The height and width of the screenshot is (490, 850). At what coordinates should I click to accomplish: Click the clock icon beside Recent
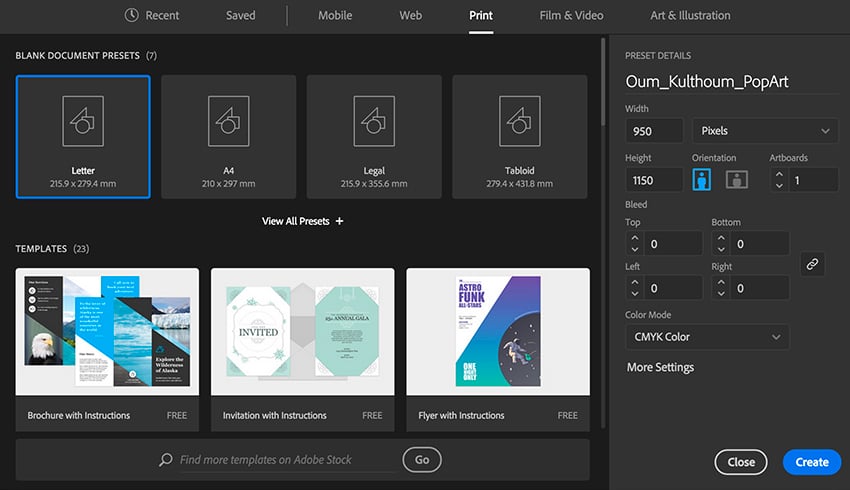[131, 15]
